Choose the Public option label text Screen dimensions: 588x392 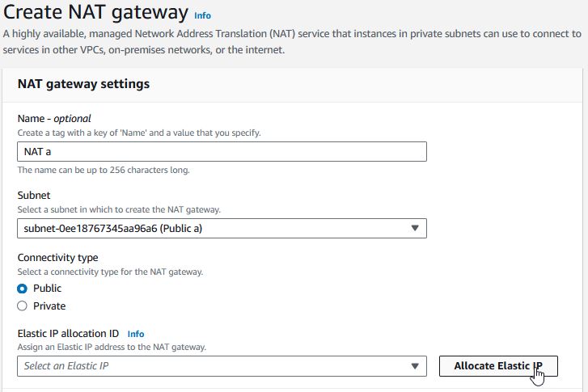click(x=47, y=289)
